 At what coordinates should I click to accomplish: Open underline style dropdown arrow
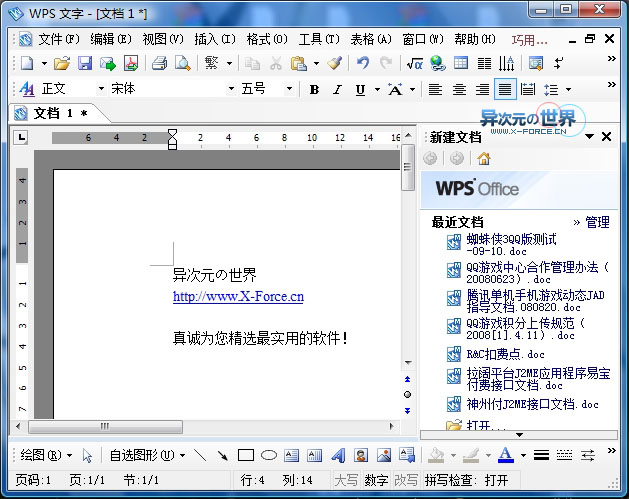point(377,89)
